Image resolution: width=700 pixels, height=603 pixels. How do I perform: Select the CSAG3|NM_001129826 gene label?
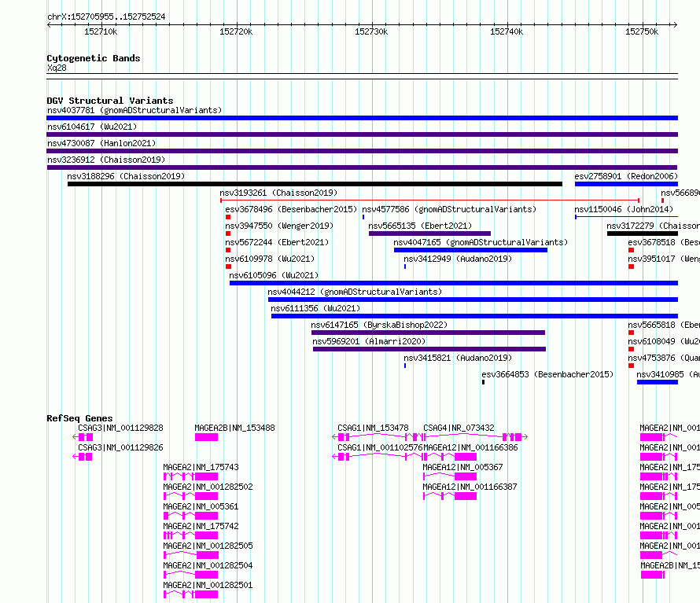[120, 447]
